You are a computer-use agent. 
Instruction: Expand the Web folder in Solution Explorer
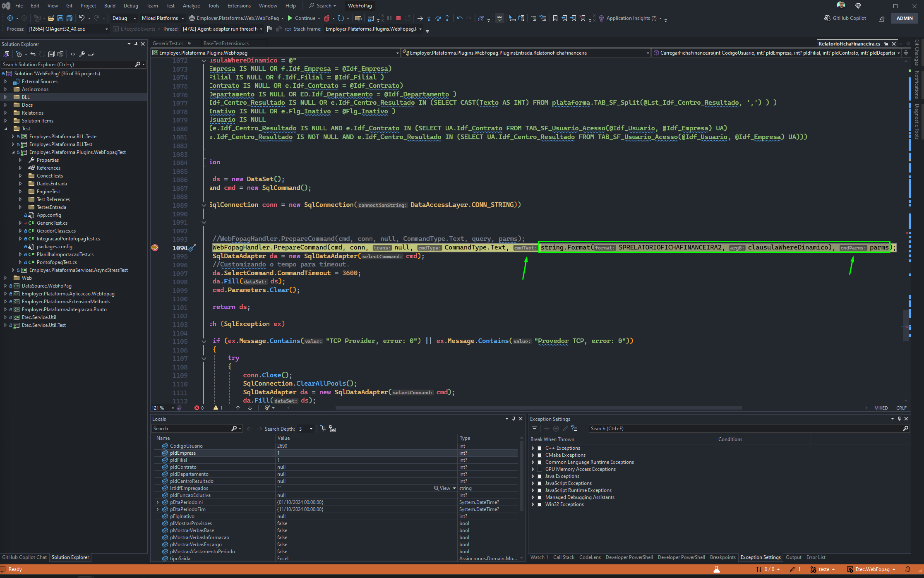tap(5, 278)
